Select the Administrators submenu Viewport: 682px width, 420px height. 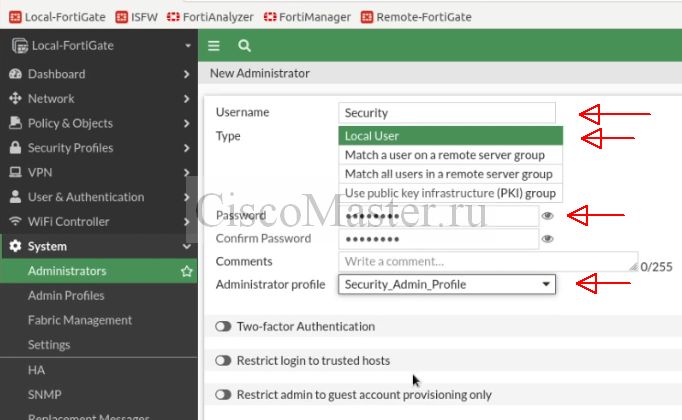click(x=99, y=271)
